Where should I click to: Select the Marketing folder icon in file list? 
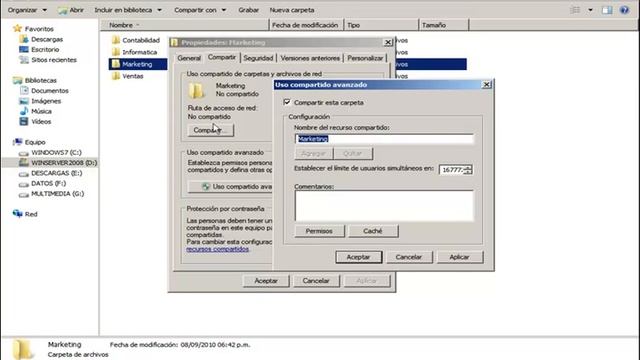coord(116,64)
